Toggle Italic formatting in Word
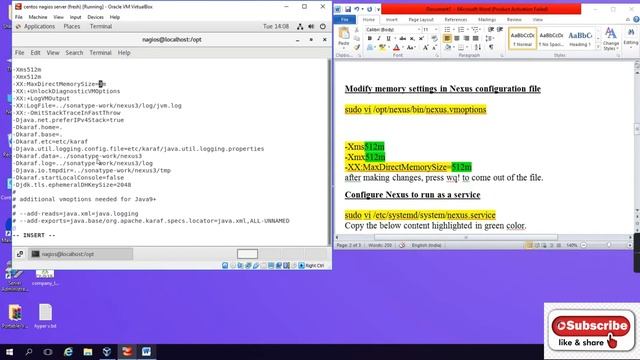The width and height of the screenshot is (640, 360). pos(379,39)
